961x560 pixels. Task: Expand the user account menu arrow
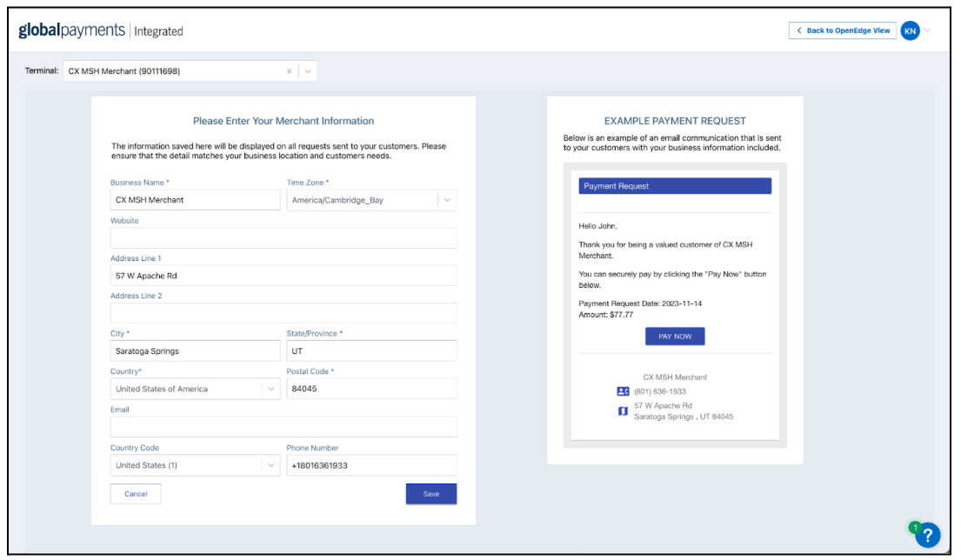click(x=927, y=30)
